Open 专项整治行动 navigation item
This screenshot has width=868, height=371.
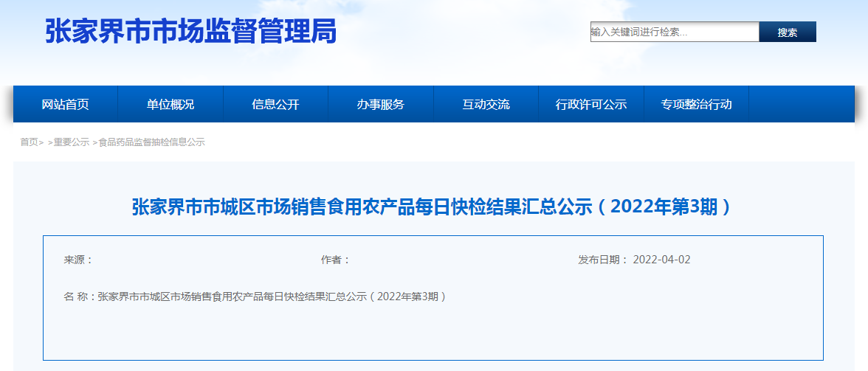[697, 104]
